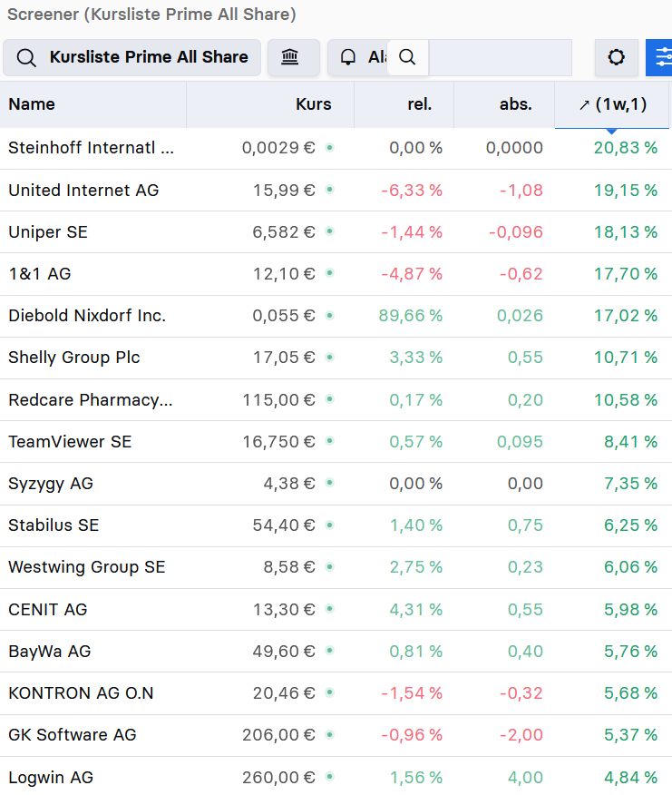This screenshot has height=795, width=672.
Task: Select Stabilus SE stock name
Action: point(54,525)
